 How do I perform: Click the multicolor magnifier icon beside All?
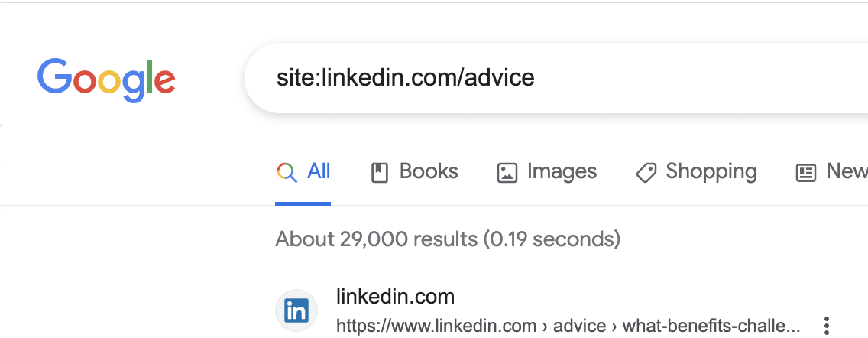click(x=287, y=172)
